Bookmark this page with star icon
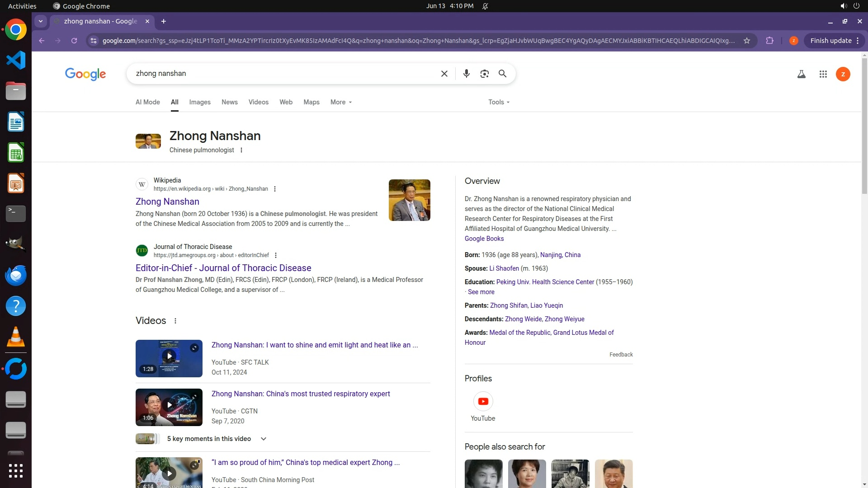 [x=747, y=41]
